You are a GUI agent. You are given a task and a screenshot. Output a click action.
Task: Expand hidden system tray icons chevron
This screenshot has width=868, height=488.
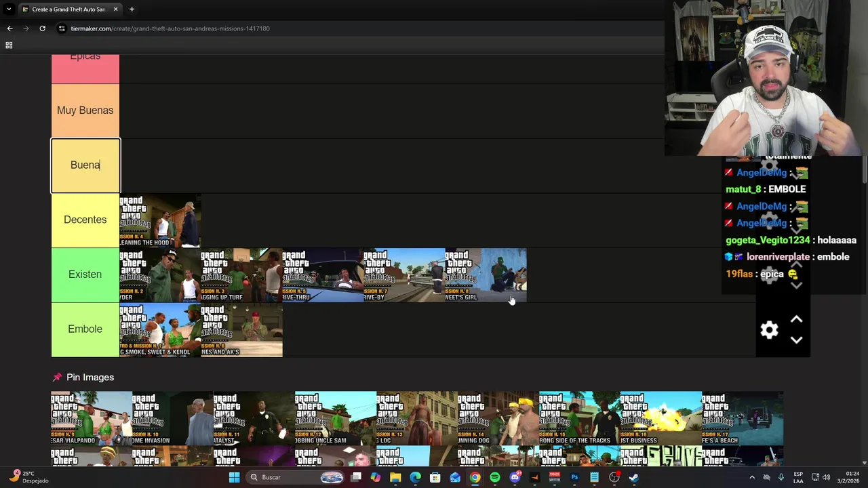pos(751,477)
